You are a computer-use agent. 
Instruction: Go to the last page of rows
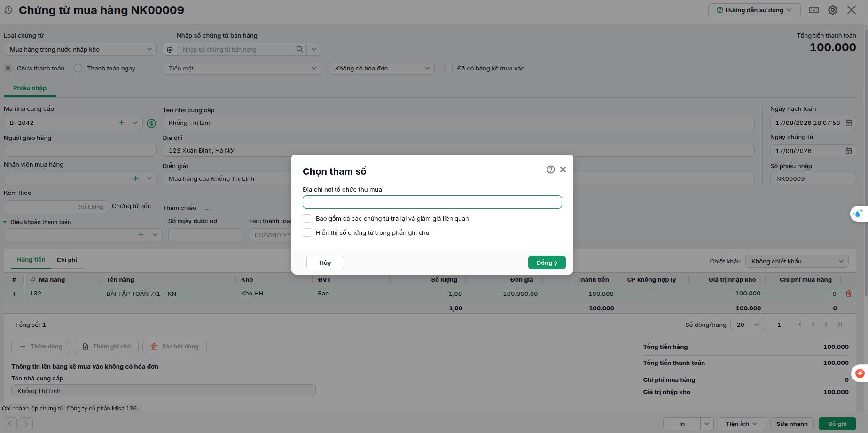pyautogui.click(x=840, y=325)
